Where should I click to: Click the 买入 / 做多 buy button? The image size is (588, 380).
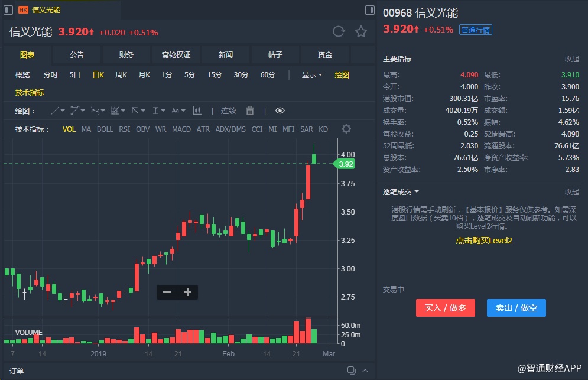(x=445, y=308)
